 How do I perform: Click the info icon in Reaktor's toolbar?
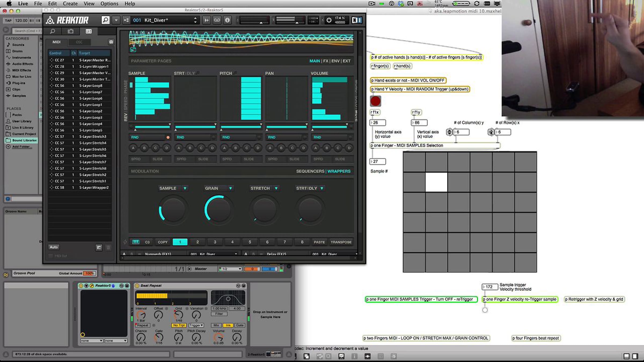227,20
